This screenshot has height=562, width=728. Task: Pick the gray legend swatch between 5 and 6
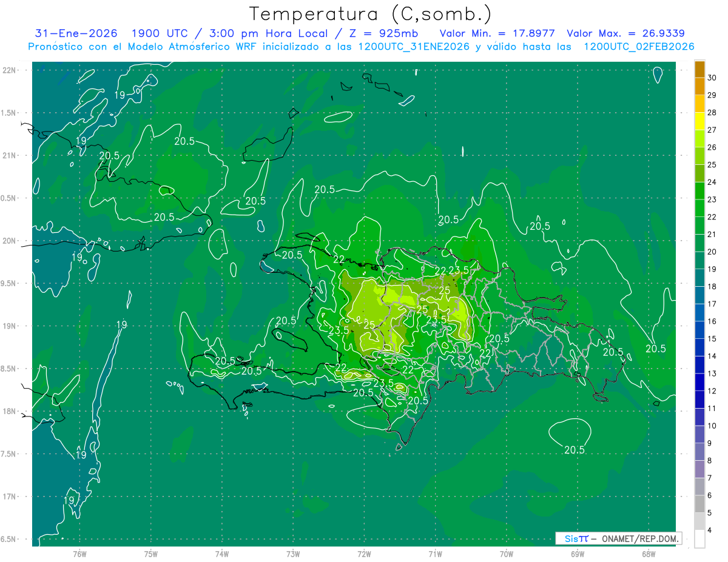699,504
